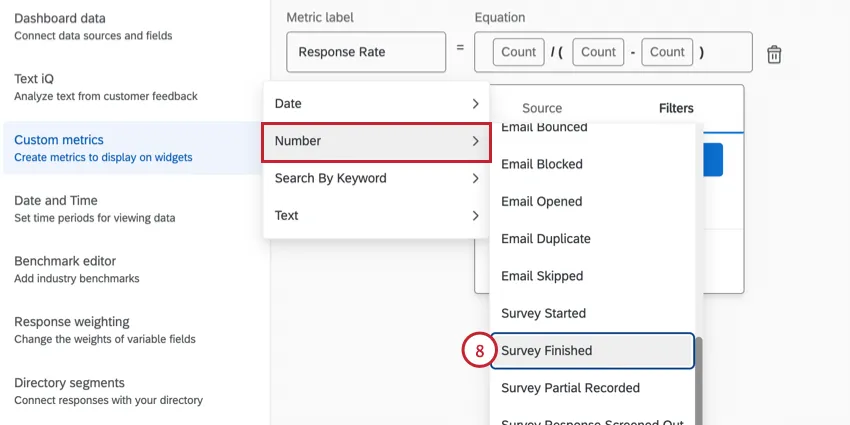Choose the Survey Started option
This screenshot has height=425, width=850.
[x=543, y=313]
